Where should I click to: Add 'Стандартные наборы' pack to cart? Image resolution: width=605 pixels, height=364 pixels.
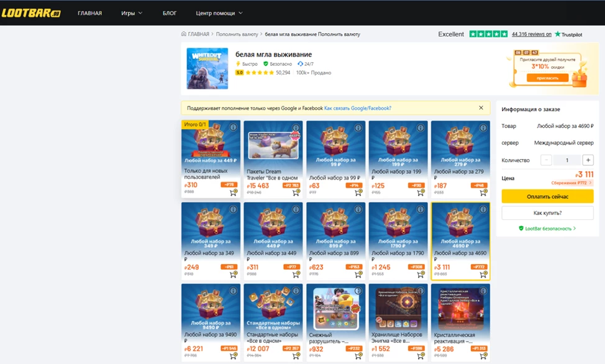pyautogui.click(x=296, y=355)
